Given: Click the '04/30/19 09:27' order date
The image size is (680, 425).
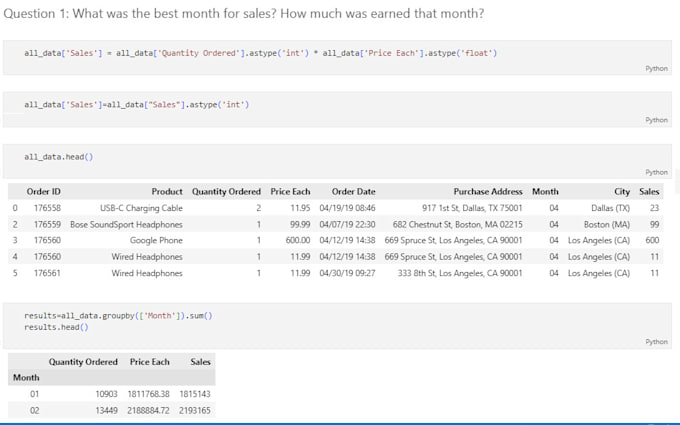Looking at the screenshot, I should (x=347, y=273).
